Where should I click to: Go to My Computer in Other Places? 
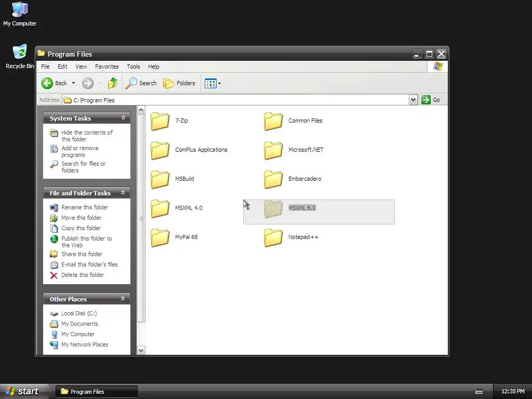point(78,334)
